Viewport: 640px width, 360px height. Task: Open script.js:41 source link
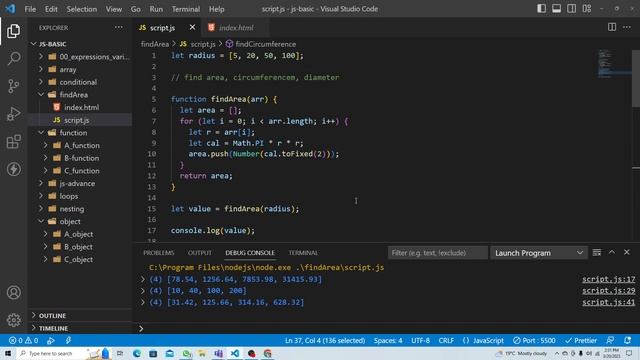609,302
